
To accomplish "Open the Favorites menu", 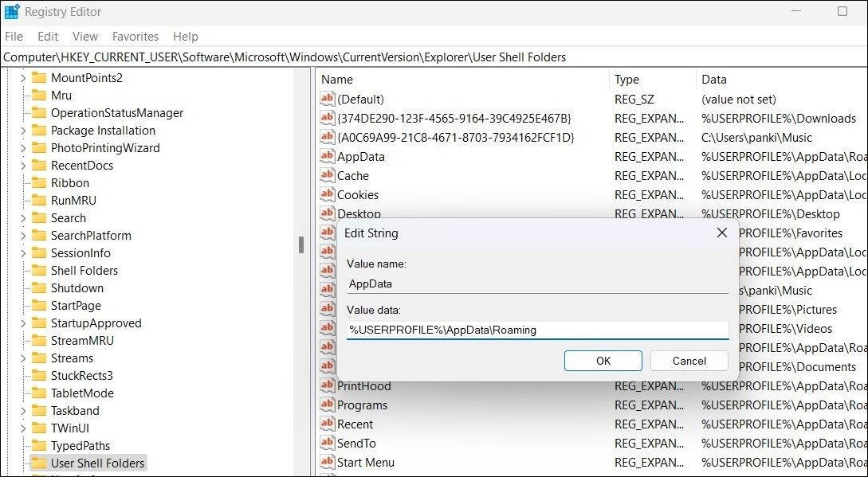I will coord(135,37).
